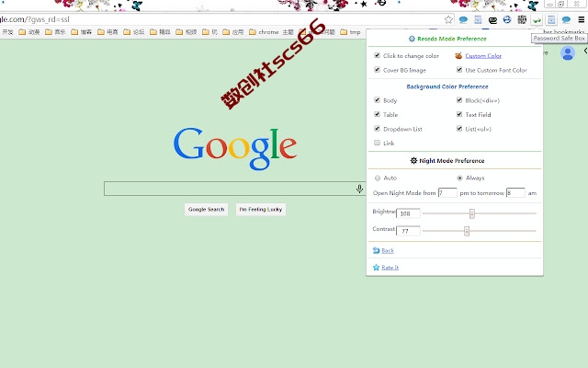Viewport: 588px width, 368px height.
Task: Open the speech bubble extension beside the bookmark star
Action: pos(463,19)
